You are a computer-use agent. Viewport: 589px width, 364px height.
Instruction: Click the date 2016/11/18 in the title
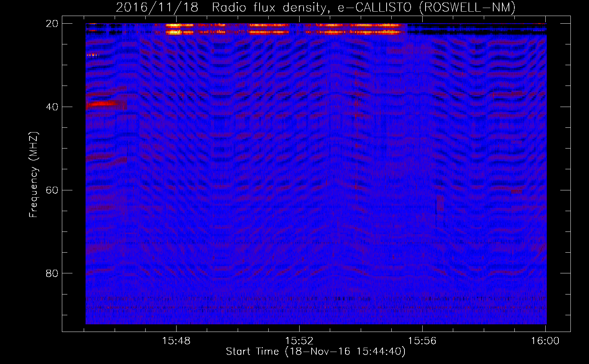click(x=157, y=7)
